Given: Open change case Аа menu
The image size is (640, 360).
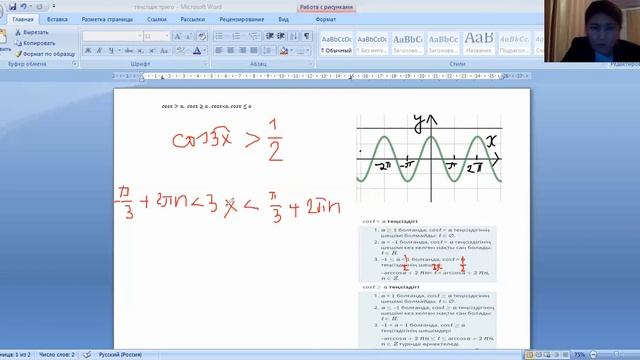Looking at the screenshot, I should pyautogui.click(x=164, y=51).
